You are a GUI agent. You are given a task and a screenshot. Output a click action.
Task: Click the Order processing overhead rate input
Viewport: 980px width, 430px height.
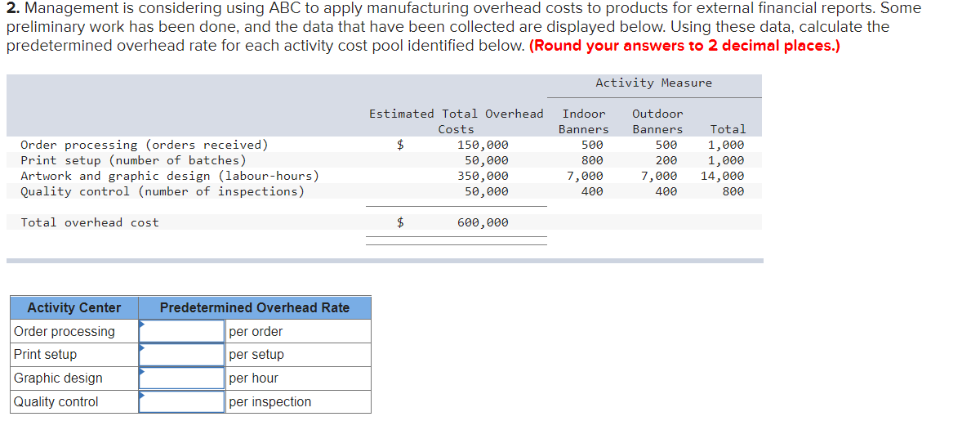point(181,331)
